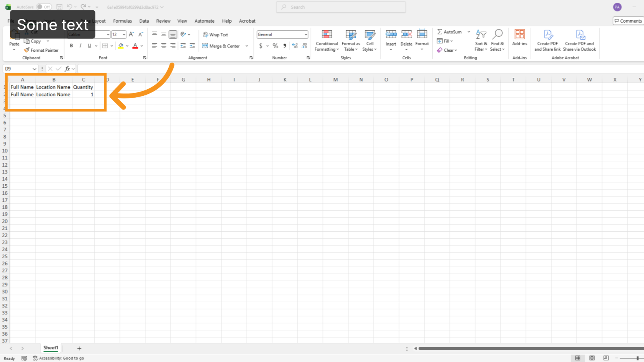Open the Merge & Center dropdown arrow

(x=247, y=46)
